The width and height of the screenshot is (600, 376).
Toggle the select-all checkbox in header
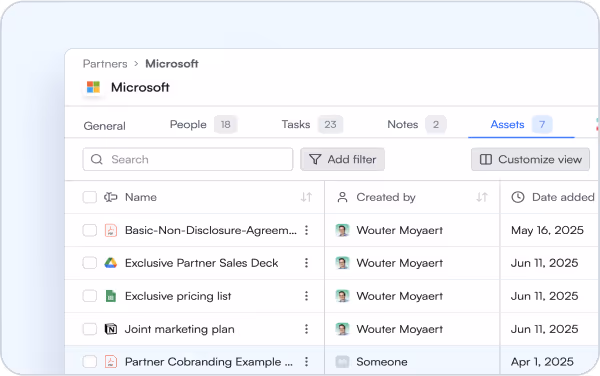[90, 197]
